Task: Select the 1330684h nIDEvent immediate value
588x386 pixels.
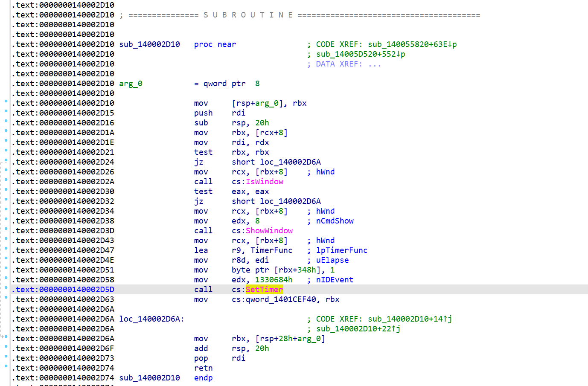Action: coord(274,280)
